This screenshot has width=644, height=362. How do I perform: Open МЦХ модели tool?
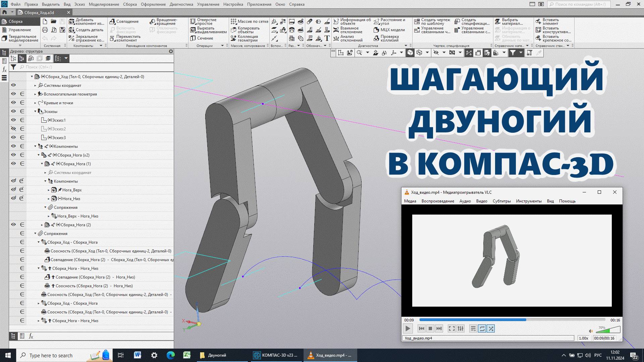(389, 30)
